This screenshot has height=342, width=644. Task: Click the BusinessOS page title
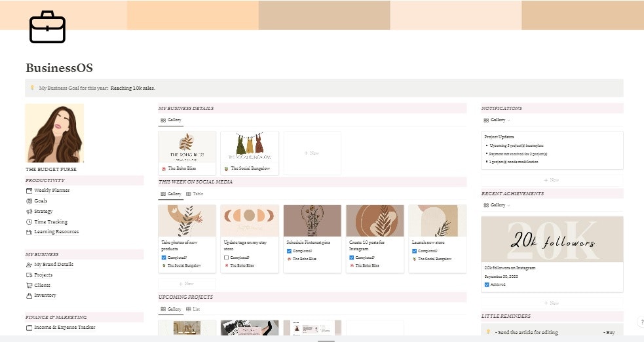[59, 67]
